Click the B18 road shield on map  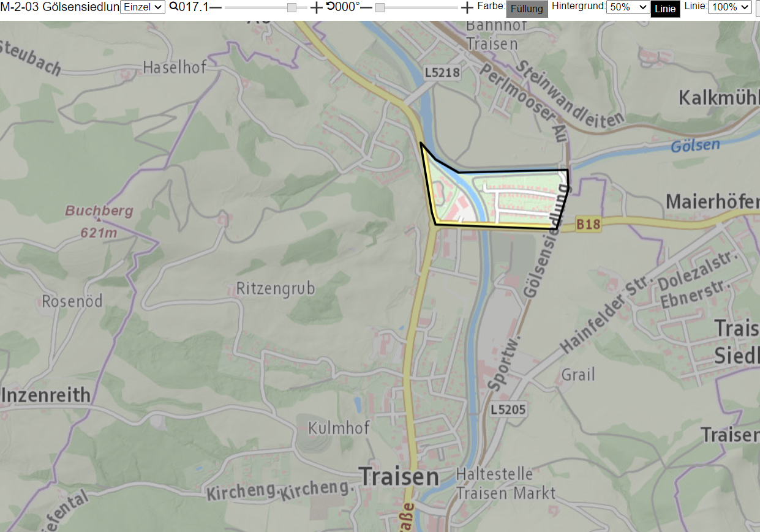[588, 225]
